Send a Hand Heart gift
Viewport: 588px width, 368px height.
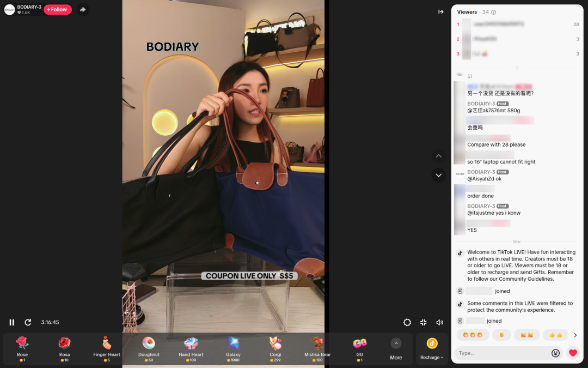[191, 349]
